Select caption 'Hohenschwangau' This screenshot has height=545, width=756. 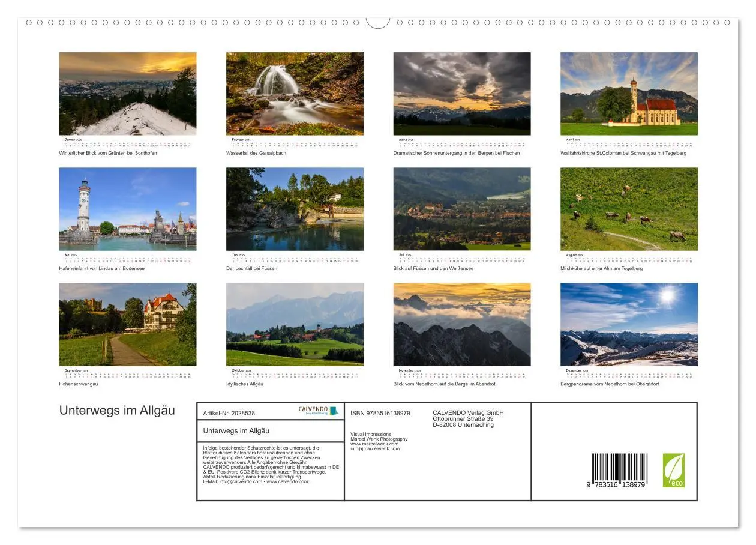[x=79, y=384]
